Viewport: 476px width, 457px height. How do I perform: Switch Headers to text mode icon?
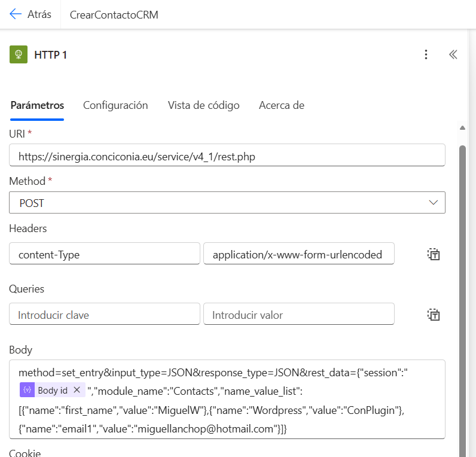click(x=434, y=254)
